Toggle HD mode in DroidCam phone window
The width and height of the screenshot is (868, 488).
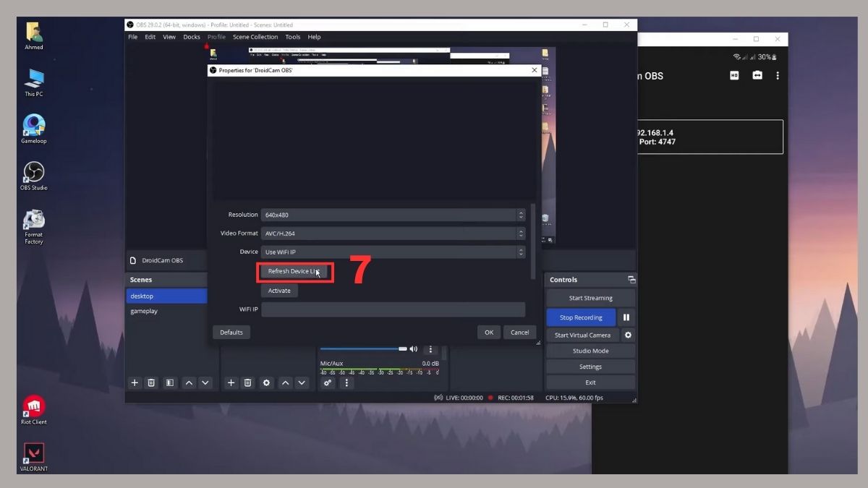pyautogui.click(x=734, y=75)
